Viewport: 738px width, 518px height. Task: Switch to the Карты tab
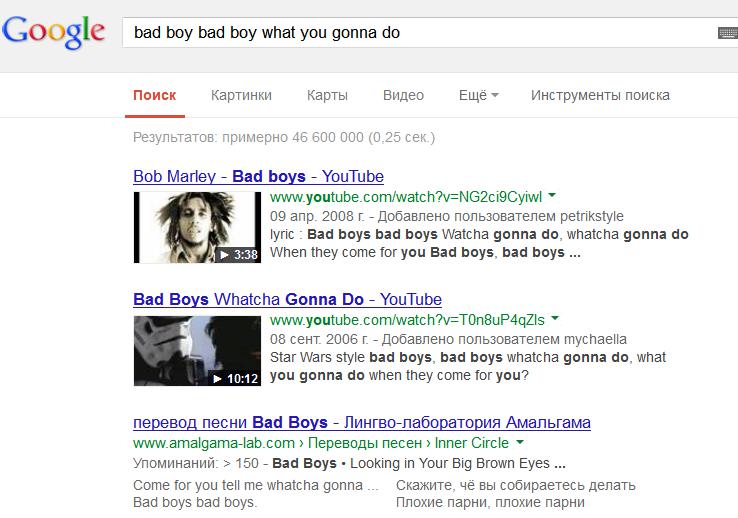click(x=327, y=96)
